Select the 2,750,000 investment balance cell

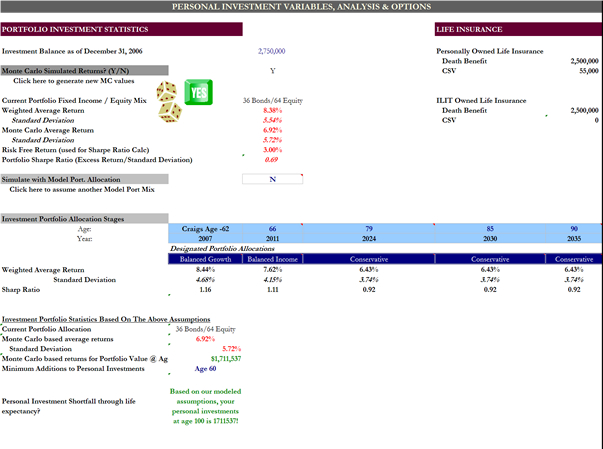(x=272, y=50)
